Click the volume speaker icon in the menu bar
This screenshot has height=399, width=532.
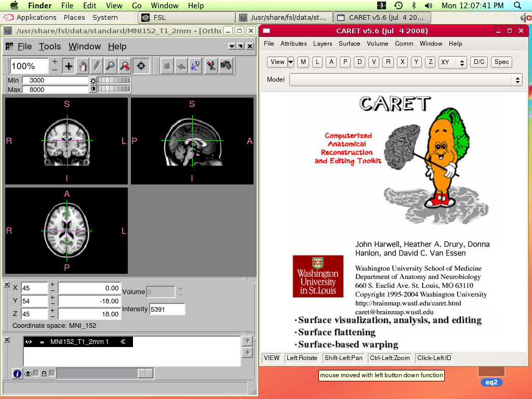pyautogui.click(x=429, y=5)
